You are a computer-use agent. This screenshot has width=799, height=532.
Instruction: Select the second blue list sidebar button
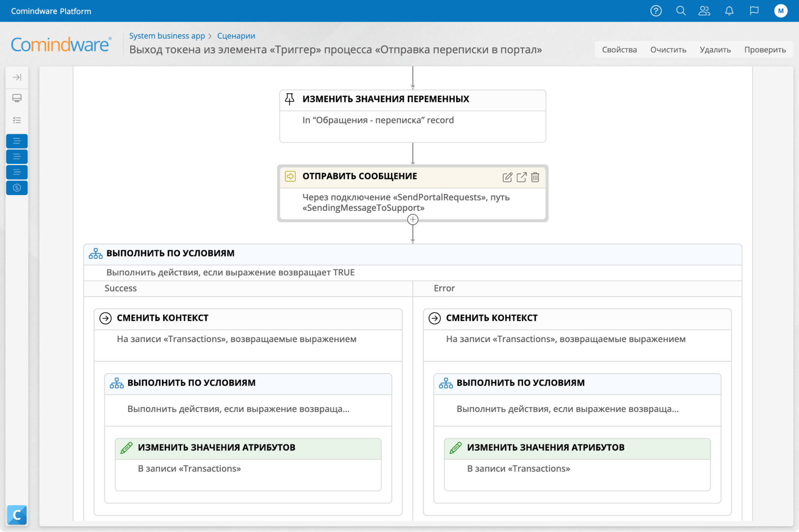coord(17,157)
